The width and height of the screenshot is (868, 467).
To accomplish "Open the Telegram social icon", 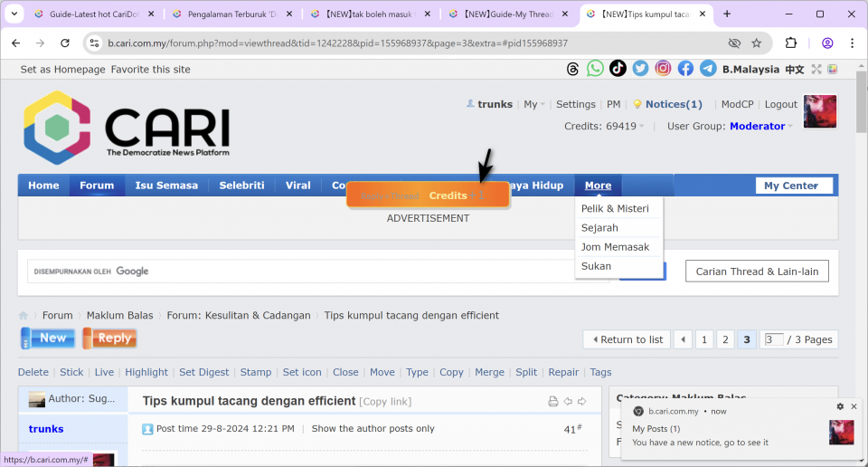I will pos(708,68).
